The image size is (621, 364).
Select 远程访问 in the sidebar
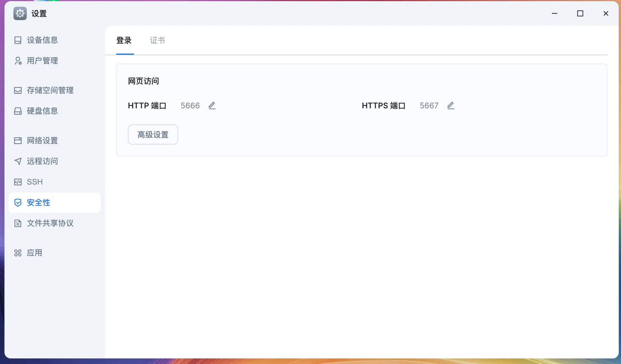(x=55, y=161)
